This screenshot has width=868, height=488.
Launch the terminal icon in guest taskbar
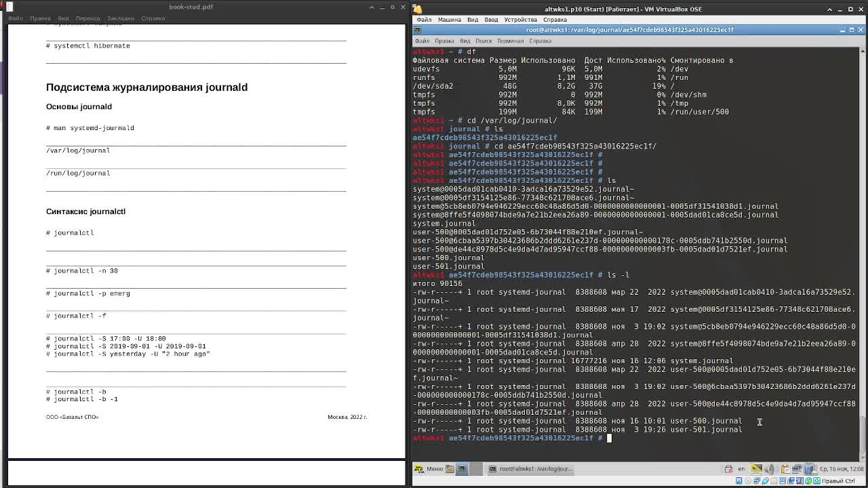[x=462, y=469]
